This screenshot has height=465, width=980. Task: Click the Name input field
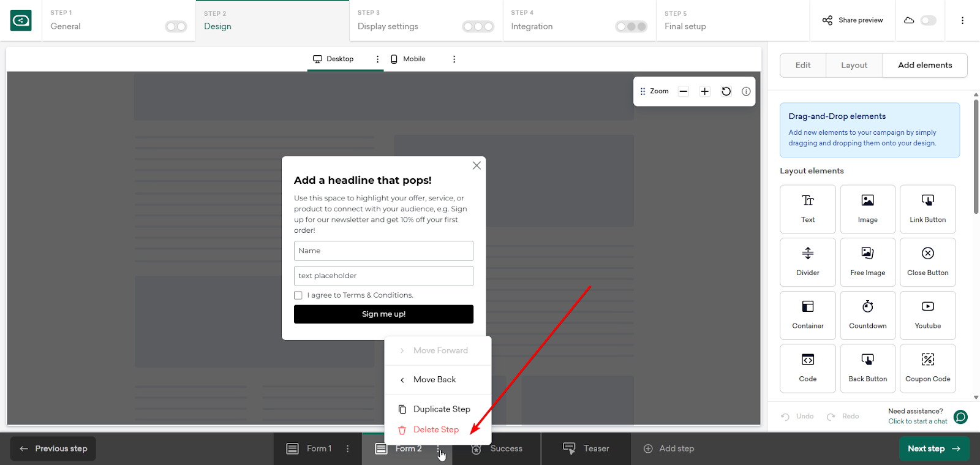point(383,251)
